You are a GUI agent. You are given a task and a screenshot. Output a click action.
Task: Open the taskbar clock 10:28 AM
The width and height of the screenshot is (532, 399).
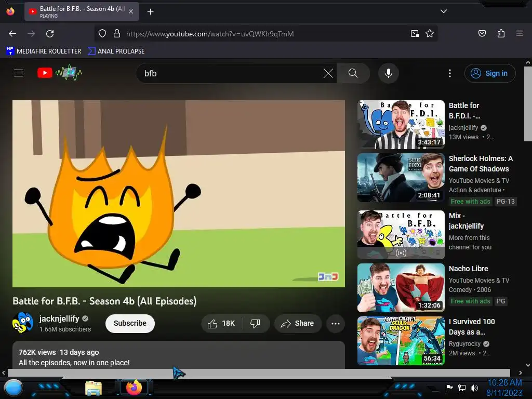(x=504, y=388)
